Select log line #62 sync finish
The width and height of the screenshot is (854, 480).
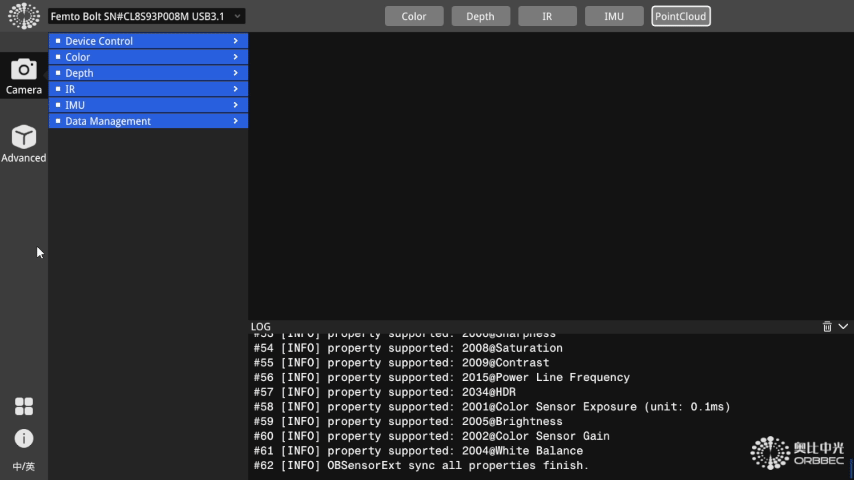[x=422, y=466]
